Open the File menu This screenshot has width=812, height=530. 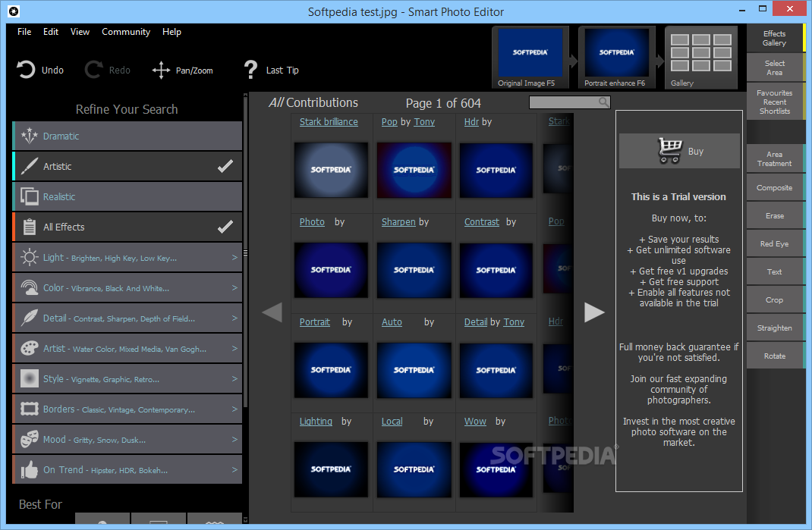coord(24,32)
